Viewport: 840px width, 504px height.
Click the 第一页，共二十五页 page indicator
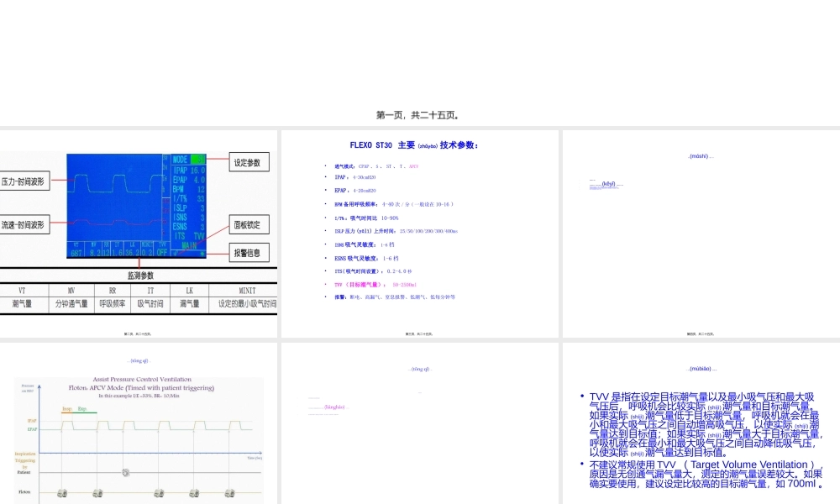[x=420, y=114]
